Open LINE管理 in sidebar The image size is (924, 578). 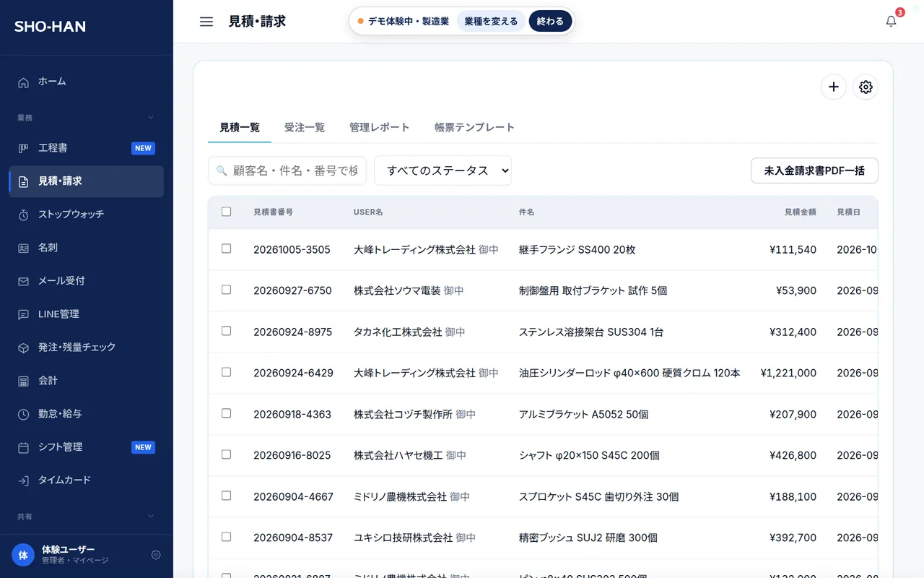pos(87,314)
